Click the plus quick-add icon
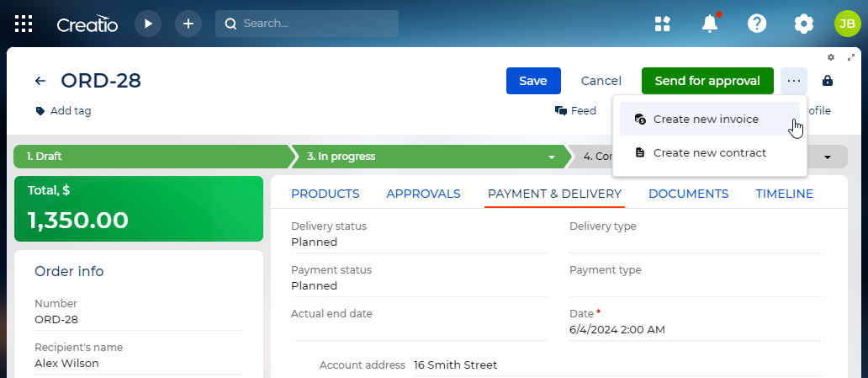Image resolution: width=868 pixels, height=378 pixels. [188, 24]
